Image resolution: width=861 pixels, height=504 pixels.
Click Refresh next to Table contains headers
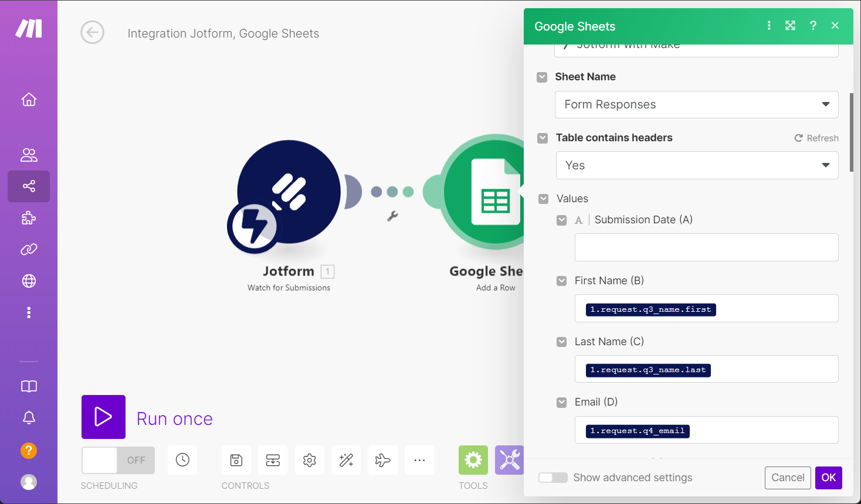click(816, 138)
